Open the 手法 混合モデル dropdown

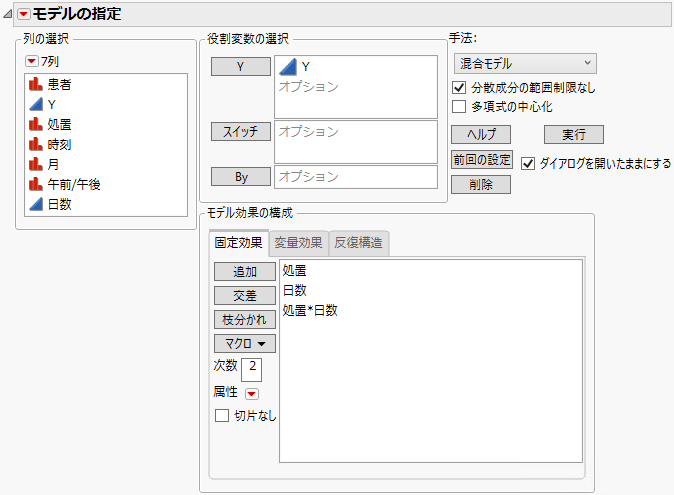[523, 64]
